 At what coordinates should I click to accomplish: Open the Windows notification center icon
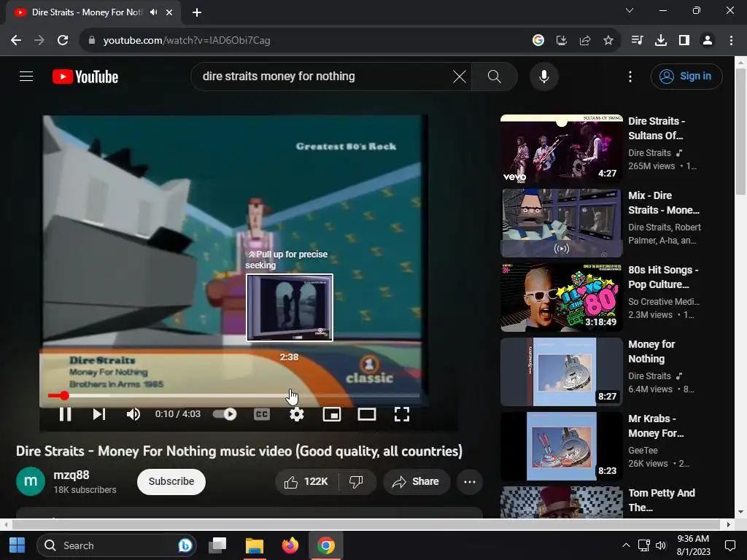(729, 545)
